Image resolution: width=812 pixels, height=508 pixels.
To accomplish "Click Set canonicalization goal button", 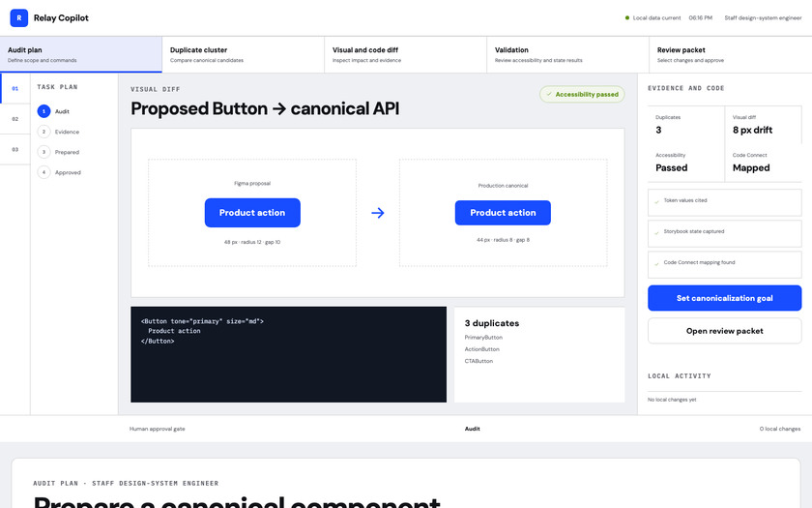I will (724, 298).
